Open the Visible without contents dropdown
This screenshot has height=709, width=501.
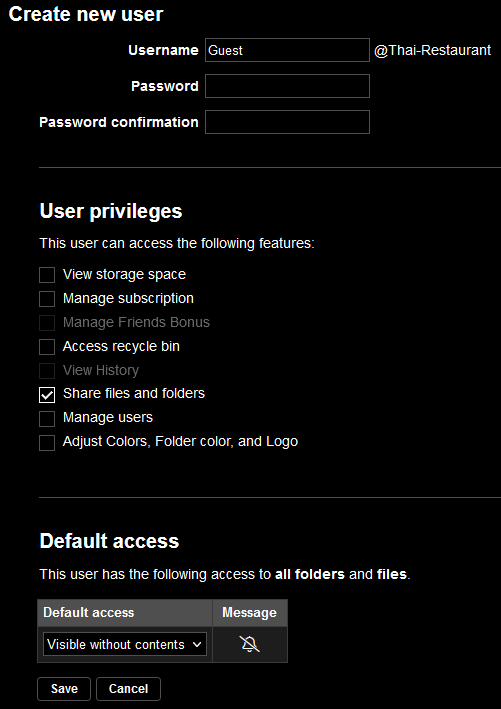click(x=125, y=644)
